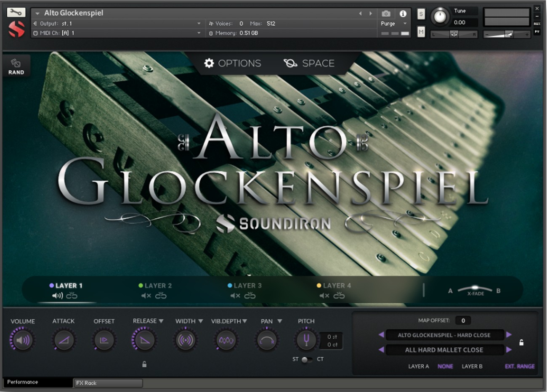Viewport: 547px width, 392px height.
Task: Click next articulation arrow beside ALL HARD MALLET CLOSE
Action: click(x=508, y=350)
